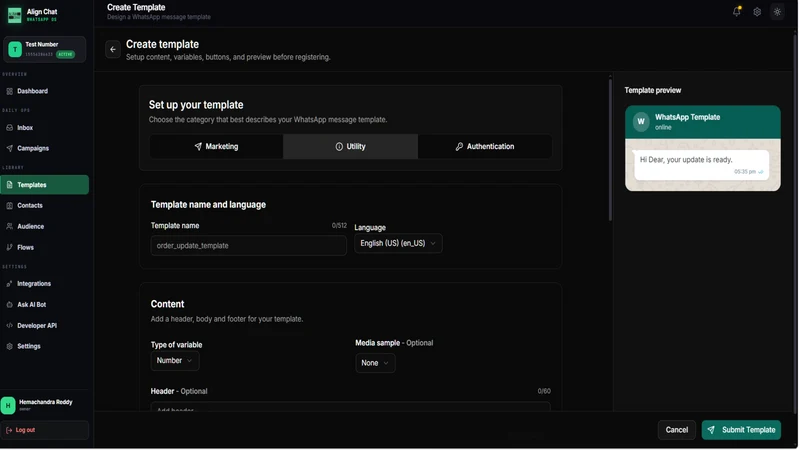
Task: Click the 'Template preview' heading
Action: click(654, 90)
